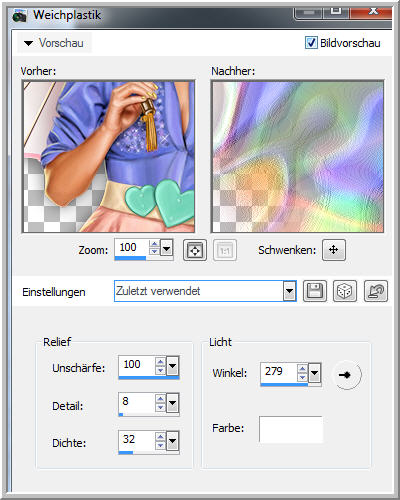Click the light angle dial control
This screenshot has height=500, width=400.
(x=347, y=375)
